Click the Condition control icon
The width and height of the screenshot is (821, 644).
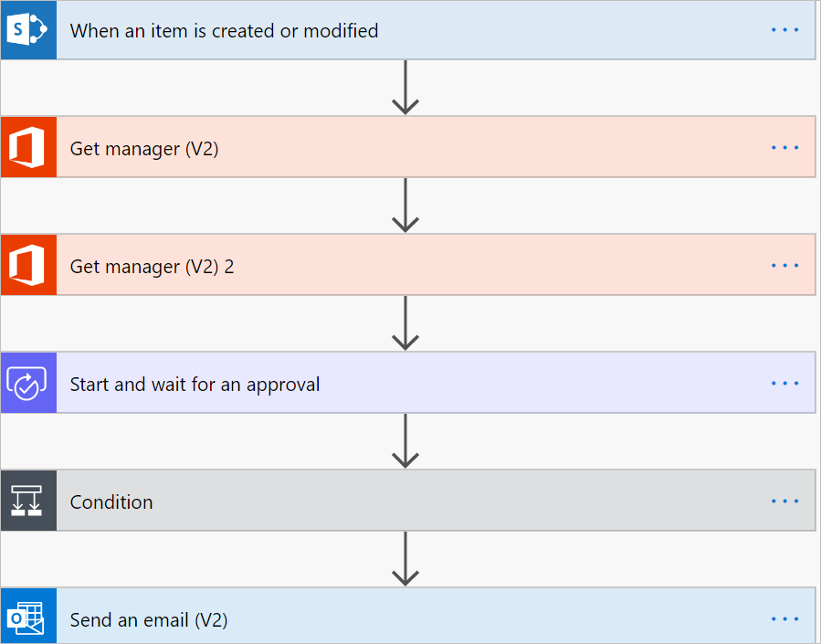click(x=28, y=501)
